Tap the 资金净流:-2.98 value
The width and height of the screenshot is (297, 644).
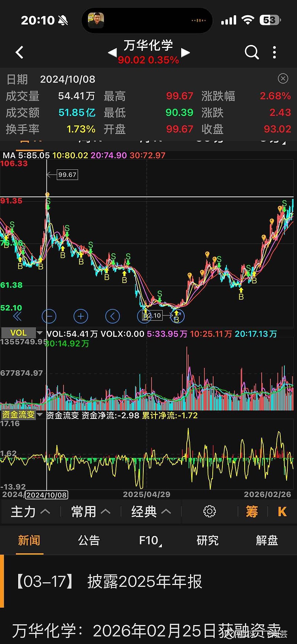click(x=110, y=415)
